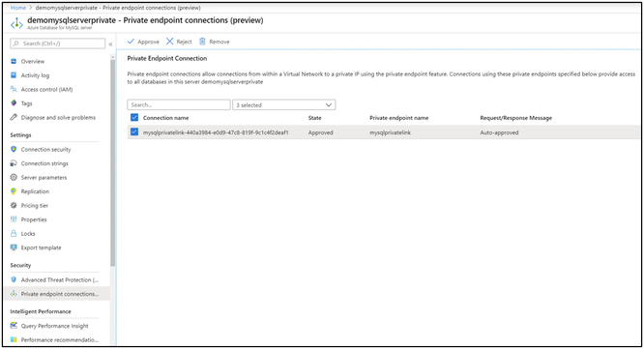Click the Properties icon
The width and height of the screenshot is (644, 349).
(14, 219)
